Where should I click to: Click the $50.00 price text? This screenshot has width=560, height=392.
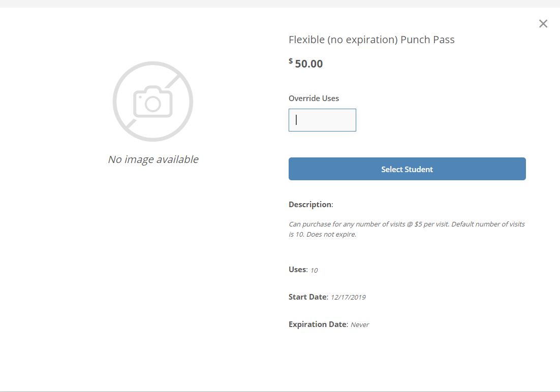point(306,63)
